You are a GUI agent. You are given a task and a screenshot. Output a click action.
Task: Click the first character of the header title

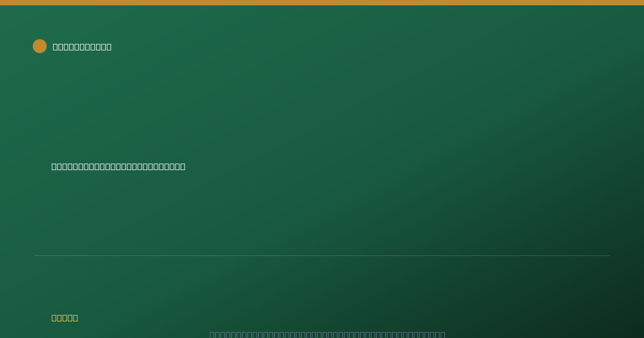click(55, 47)
